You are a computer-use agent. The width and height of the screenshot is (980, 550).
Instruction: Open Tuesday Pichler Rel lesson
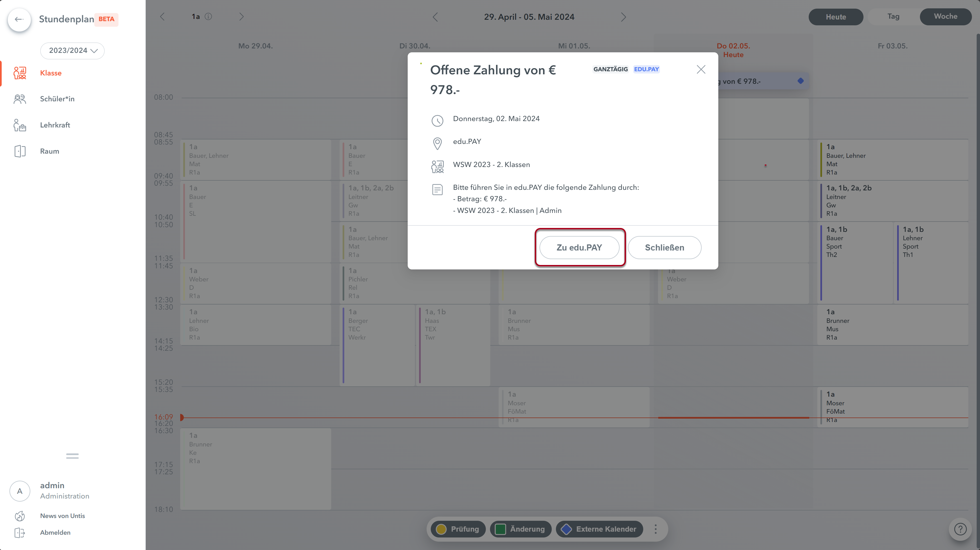tap(415, 283)
